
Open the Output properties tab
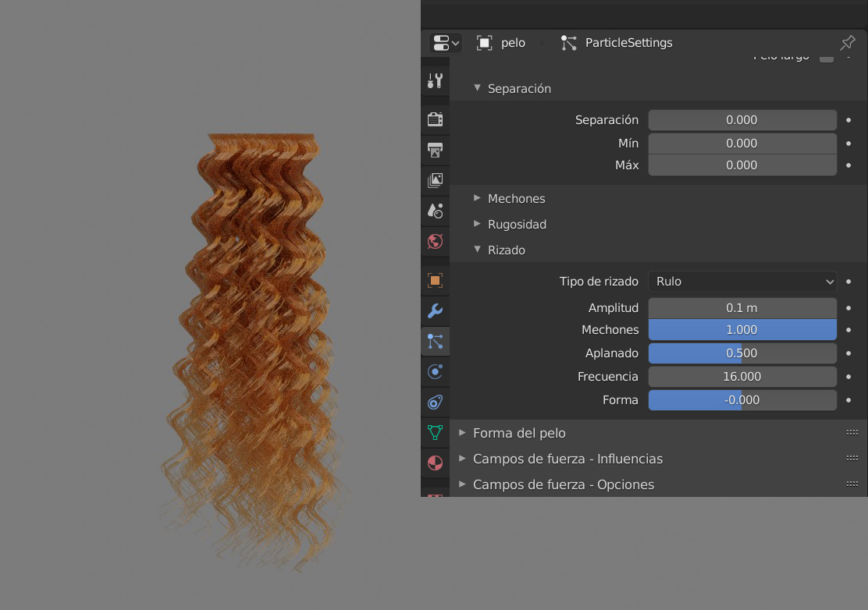point(435,150)
